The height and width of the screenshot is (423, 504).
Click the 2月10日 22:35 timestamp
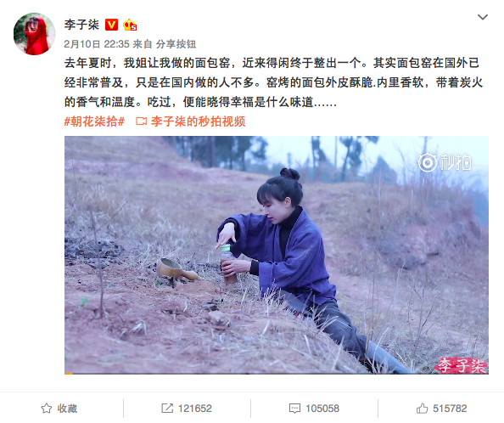(97, 44)
